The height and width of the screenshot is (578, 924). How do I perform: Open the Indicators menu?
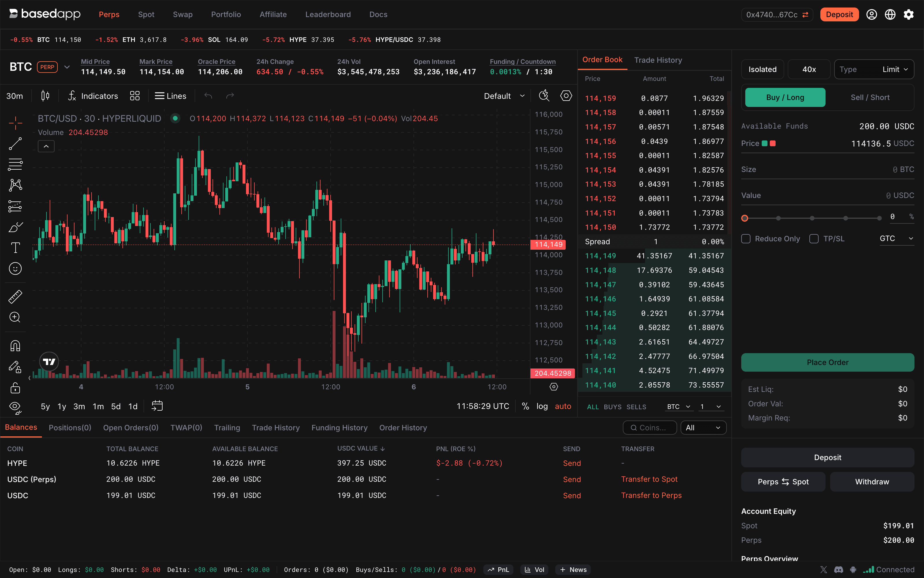[93, 96]
